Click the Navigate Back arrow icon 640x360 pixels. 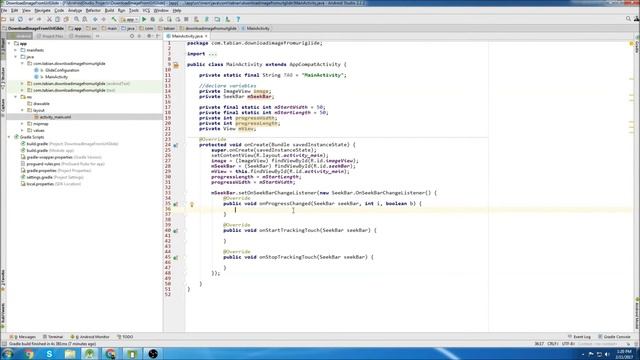pyautogui.click(x=95, y=19)
